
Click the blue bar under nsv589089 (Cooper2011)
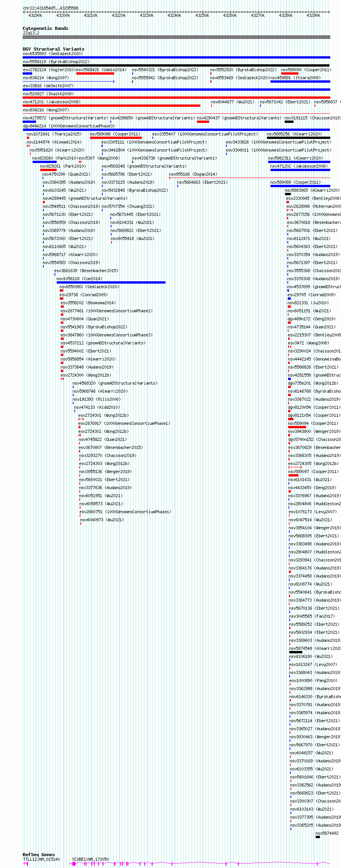[x=300, y=186]
